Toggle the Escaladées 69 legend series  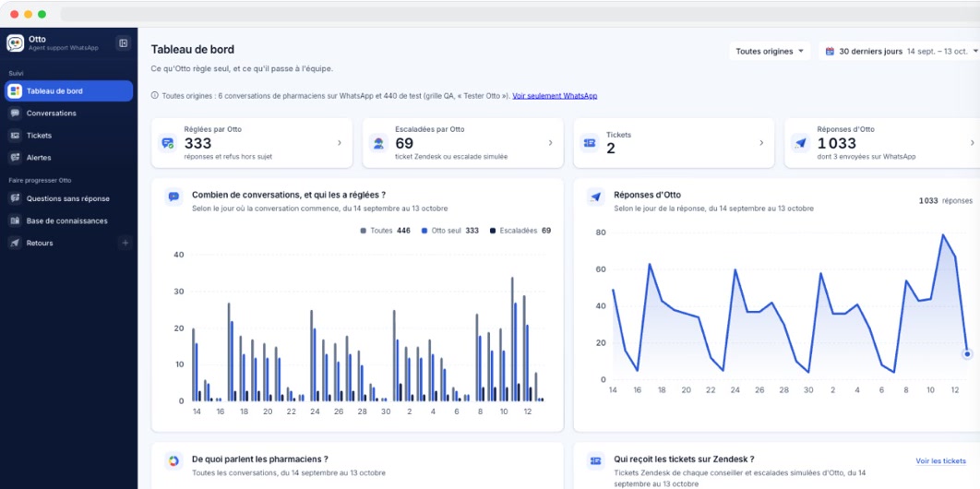(520, 231)
